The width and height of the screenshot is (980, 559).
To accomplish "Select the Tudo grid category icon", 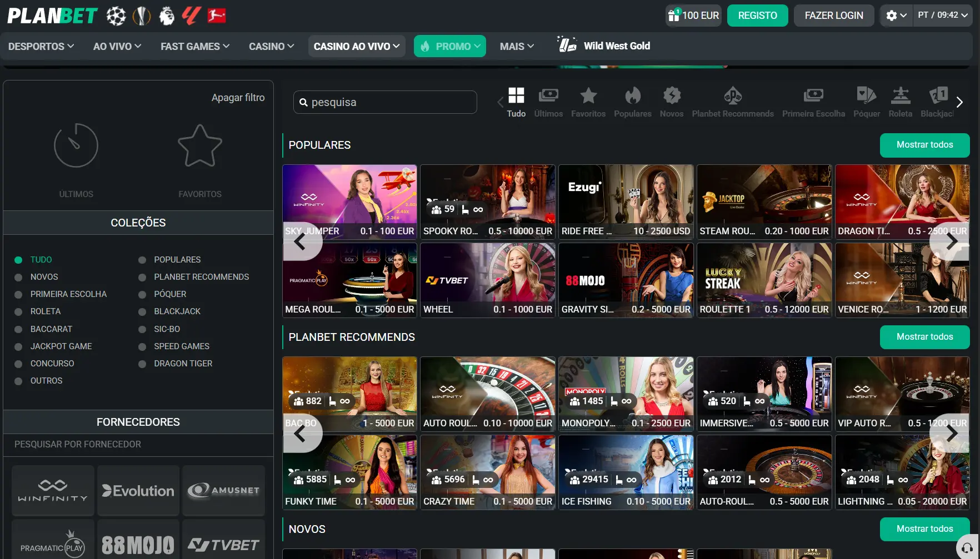I will click(x=516, y=96).
